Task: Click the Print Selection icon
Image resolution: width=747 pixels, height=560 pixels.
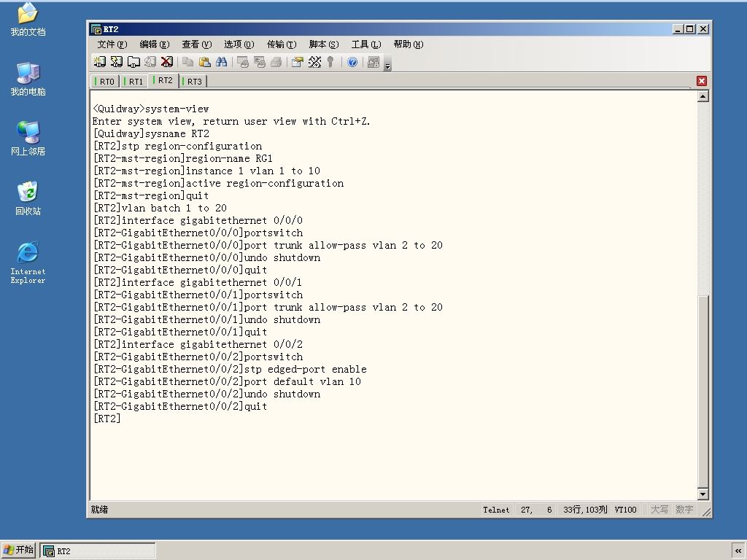Action: 260,62
